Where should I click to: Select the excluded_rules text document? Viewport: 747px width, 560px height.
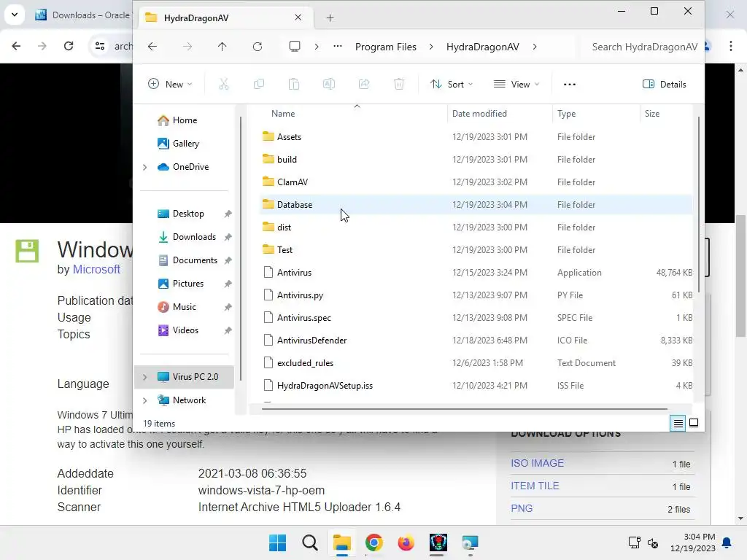click(476, 363)
